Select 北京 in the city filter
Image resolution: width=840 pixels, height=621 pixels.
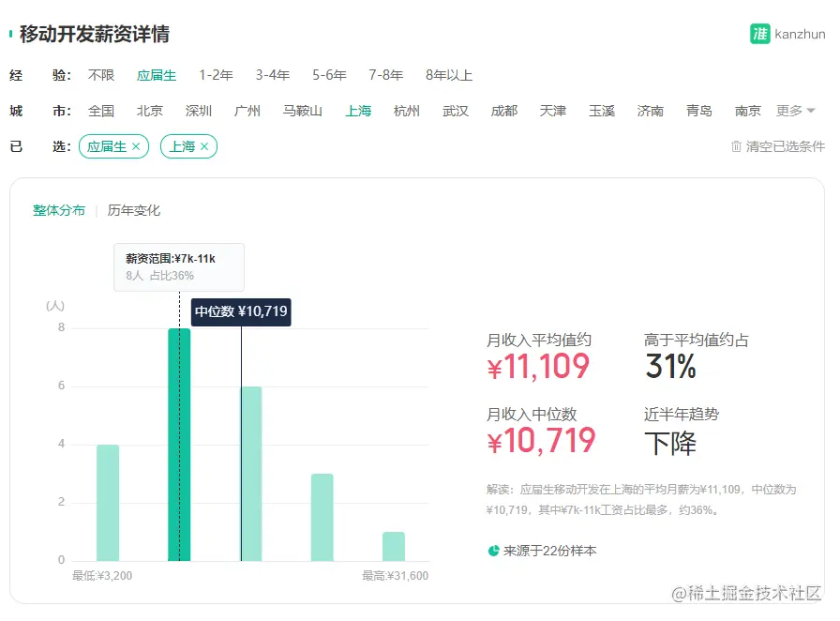(x=150, y=110)
